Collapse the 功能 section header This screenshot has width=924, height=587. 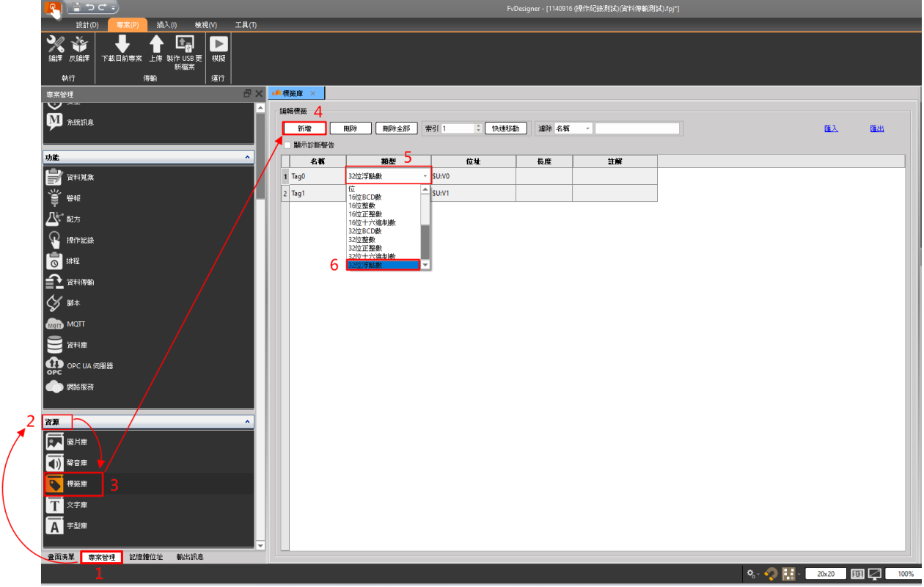coord(247,158)
